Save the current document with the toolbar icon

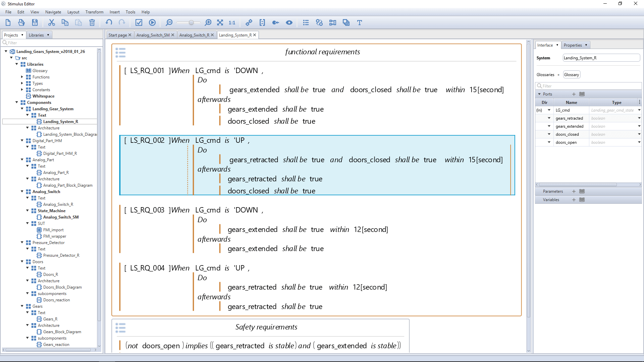(x=35, y=22)
